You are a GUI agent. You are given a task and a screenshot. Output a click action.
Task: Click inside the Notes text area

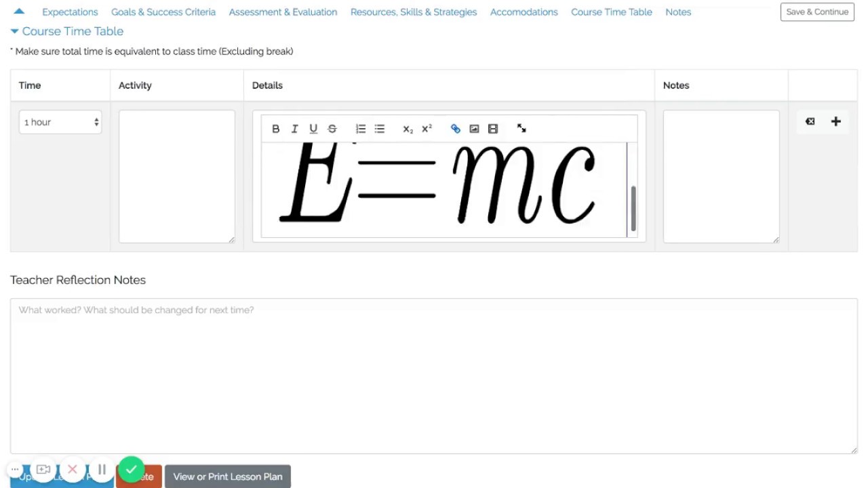722,176
